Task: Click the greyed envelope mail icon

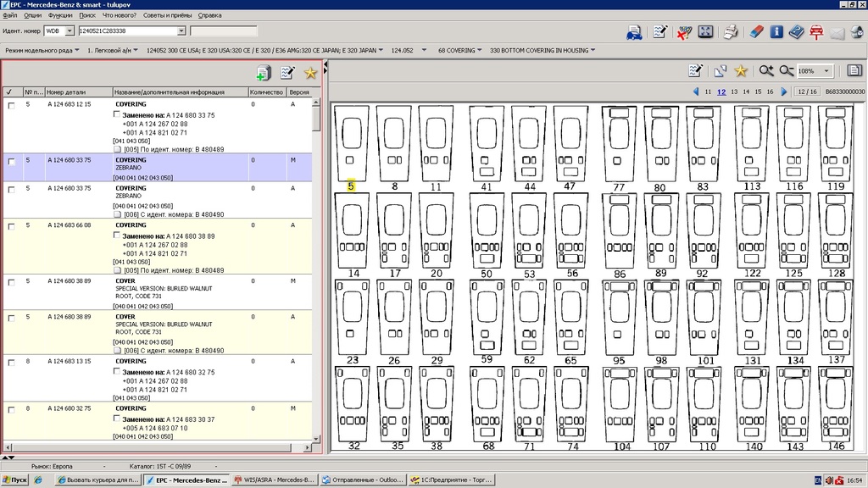Action: click(x=837, y=33)
